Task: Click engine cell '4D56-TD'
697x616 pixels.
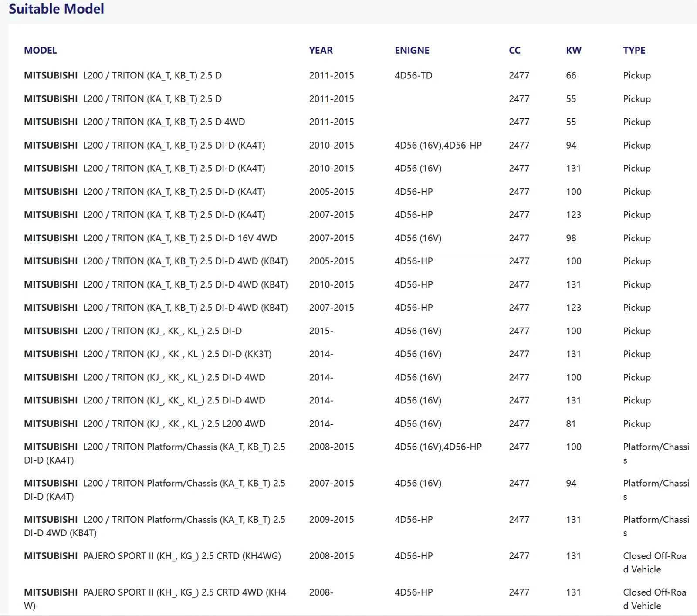Action: pyautogui.click(x=413, y=75)
